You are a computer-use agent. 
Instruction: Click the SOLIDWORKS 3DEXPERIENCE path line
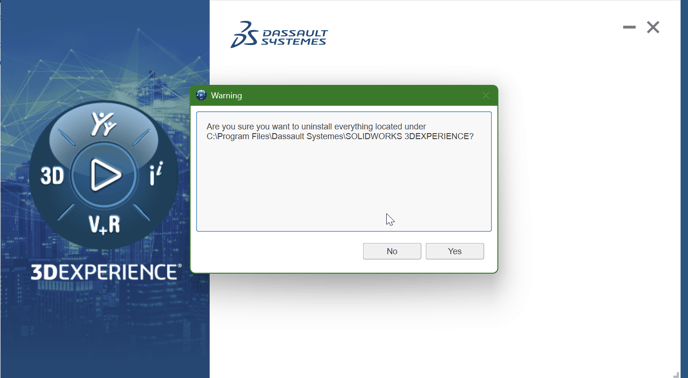[x=340, y=137]
